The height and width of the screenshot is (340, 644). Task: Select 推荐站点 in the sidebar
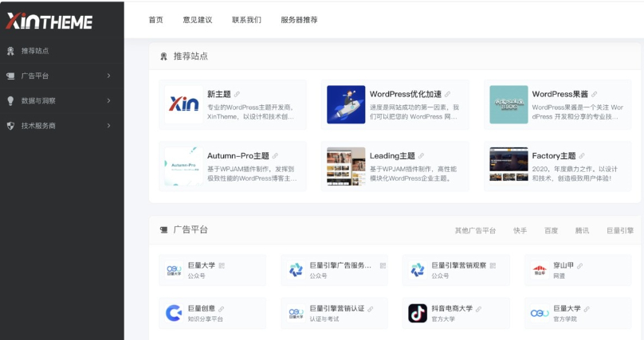(x=35, y=51)
